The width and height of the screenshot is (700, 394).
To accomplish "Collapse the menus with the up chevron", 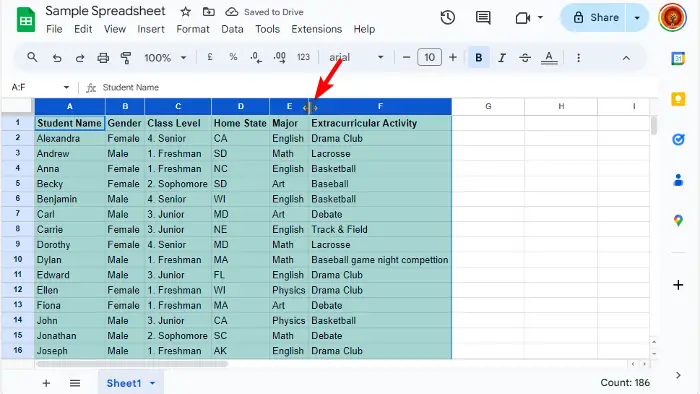I will pyautogui.click(x=626, y=58).
